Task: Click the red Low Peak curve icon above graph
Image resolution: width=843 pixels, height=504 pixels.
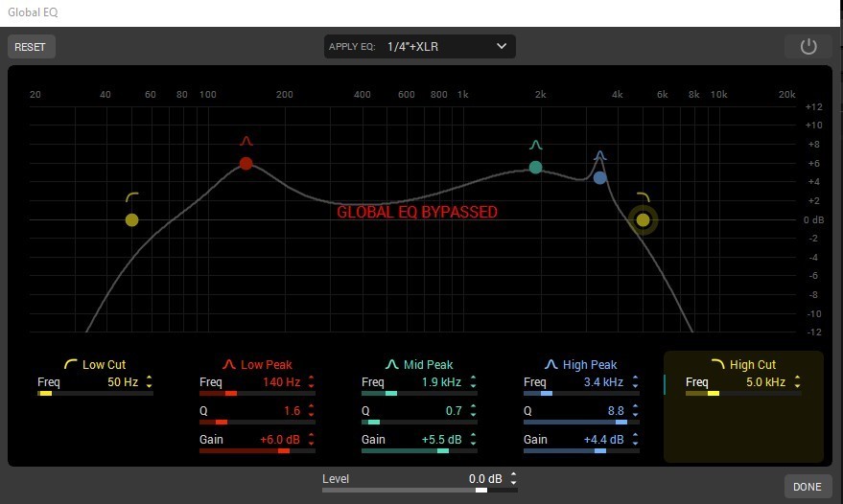Action: pyautogui.click(x=246, y=142)
